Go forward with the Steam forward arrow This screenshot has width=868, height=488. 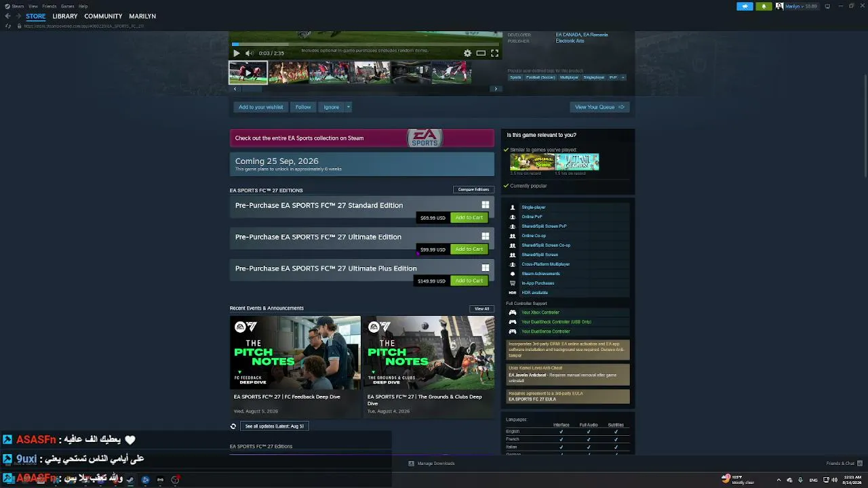[18, 16]
